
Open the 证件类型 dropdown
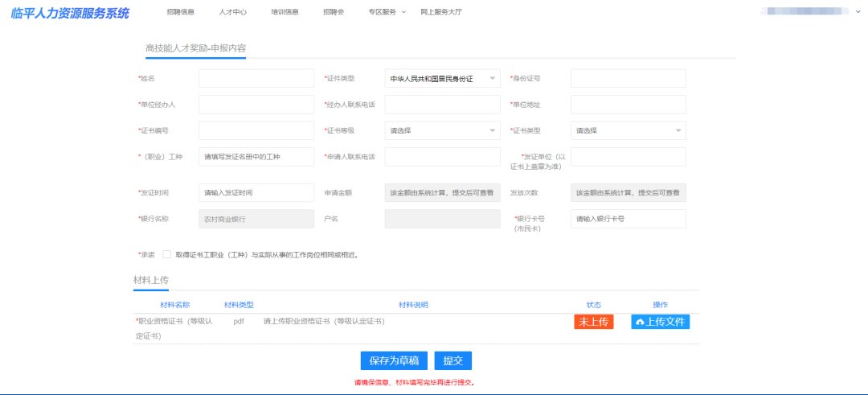click(x=442, y=78)
